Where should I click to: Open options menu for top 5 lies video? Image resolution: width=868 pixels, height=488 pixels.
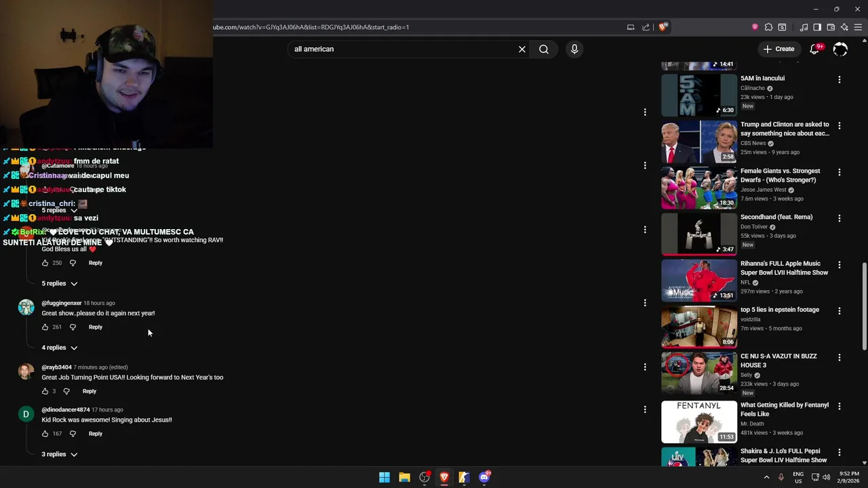tap(840, 310)
